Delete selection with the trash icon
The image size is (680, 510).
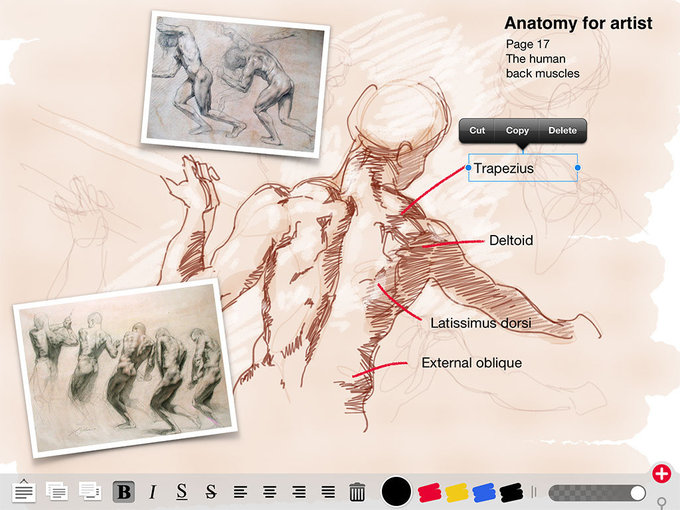coord(357,492)
